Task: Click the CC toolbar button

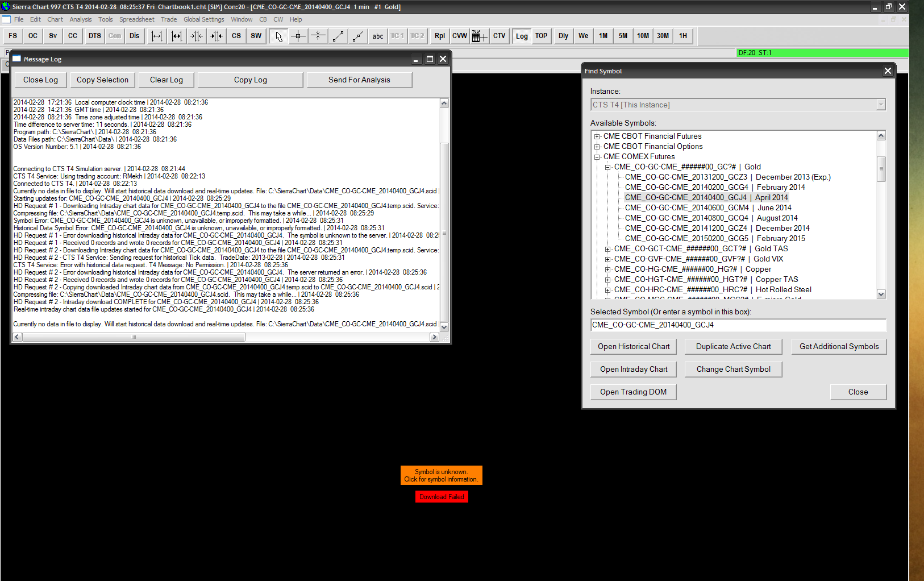Action: [73, 36]
